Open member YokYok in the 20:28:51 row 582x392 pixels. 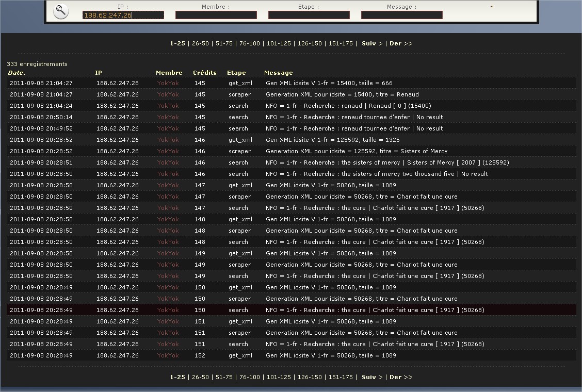pyautogui.click(x=168, y=162)
